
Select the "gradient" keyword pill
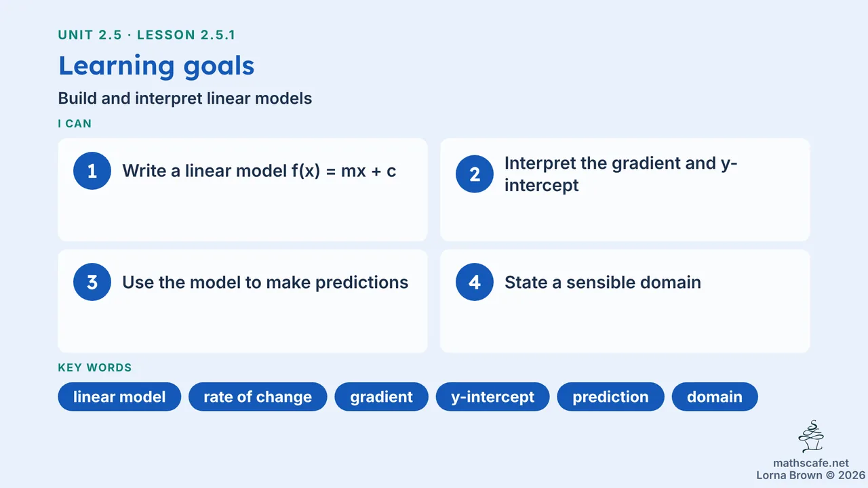382,397
